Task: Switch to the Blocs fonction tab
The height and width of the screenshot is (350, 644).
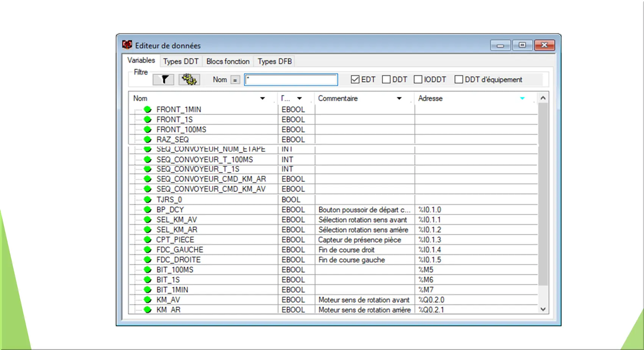Action: click(x=228, y=61)
